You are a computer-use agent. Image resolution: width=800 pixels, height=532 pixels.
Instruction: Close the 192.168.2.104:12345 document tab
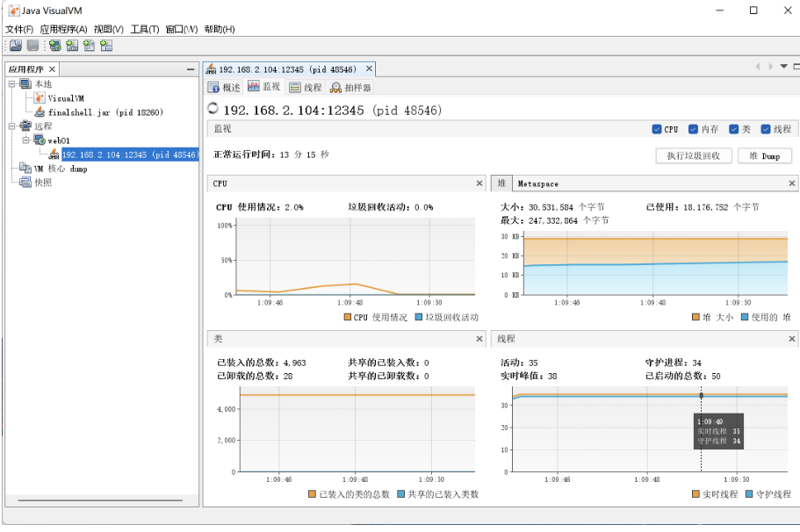pyautogui.click(x=369, y=68)
